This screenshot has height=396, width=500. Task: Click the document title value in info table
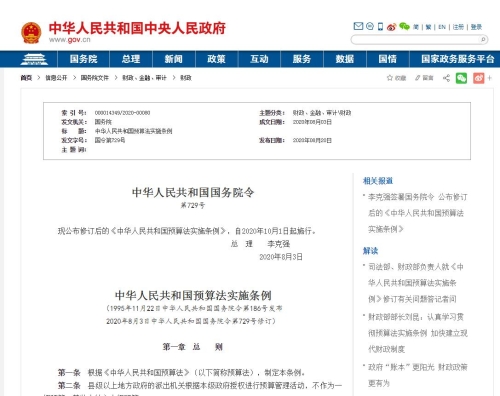(133, 131)
